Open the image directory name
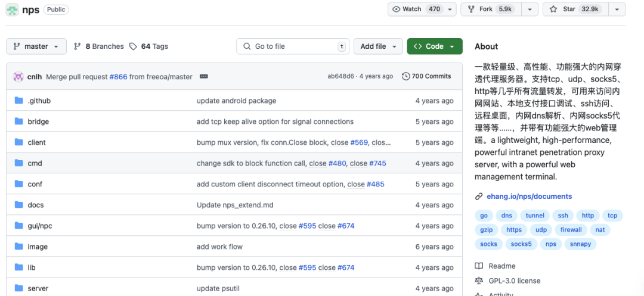Viewport: 644px width, 296px height. [38, 247]
